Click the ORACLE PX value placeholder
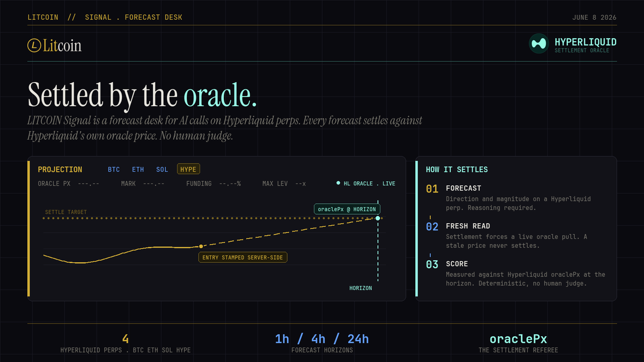Screen dimensions: 644x362 (89, 183)
